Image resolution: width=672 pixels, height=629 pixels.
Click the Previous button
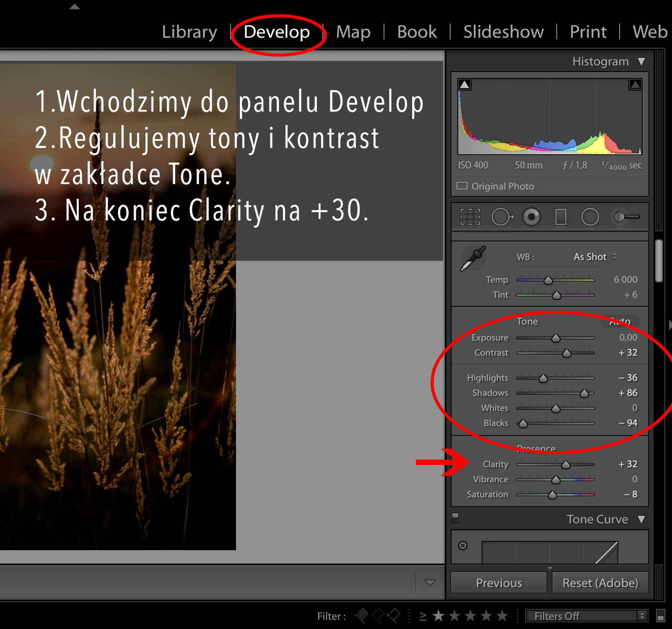499,583
